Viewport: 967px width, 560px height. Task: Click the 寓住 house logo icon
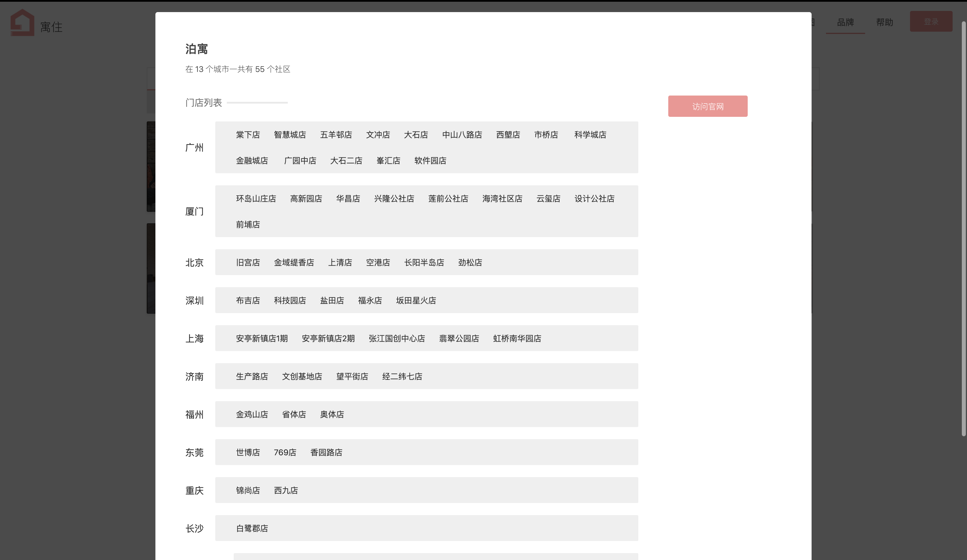pyautogui.click(x=22, y=22)
